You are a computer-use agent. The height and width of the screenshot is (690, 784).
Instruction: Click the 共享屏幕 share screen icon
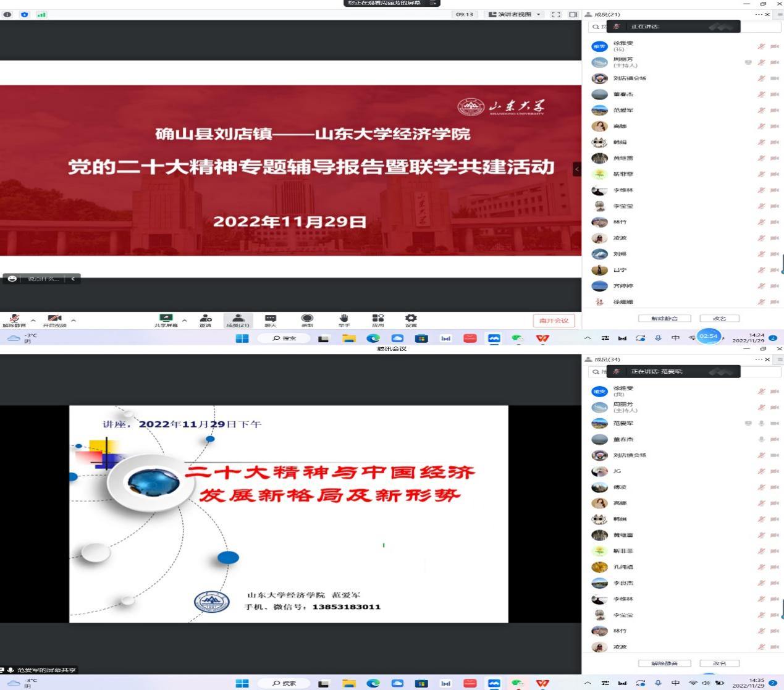(x=166, y=319)
